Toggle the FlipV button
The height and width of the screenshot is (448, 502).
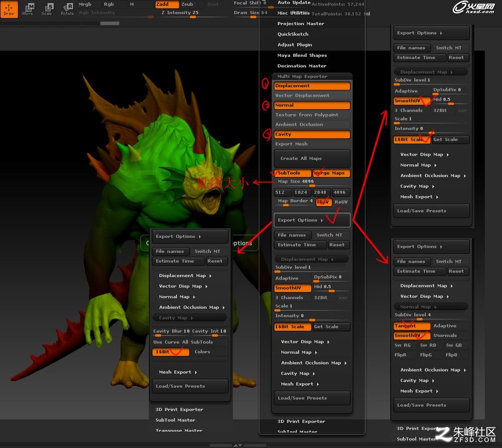[324, 202]
